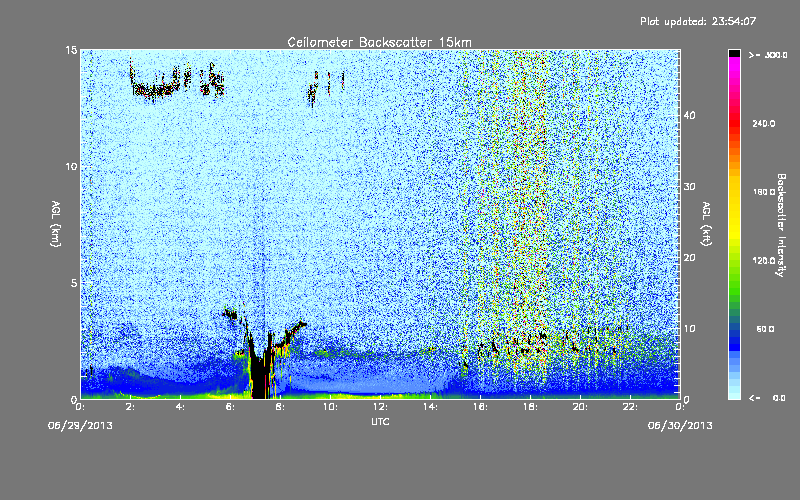Image resolution: width=800 pixels, height=500 pixels.
Task: Click the yellow band of the colorbar
Action: 734,209
